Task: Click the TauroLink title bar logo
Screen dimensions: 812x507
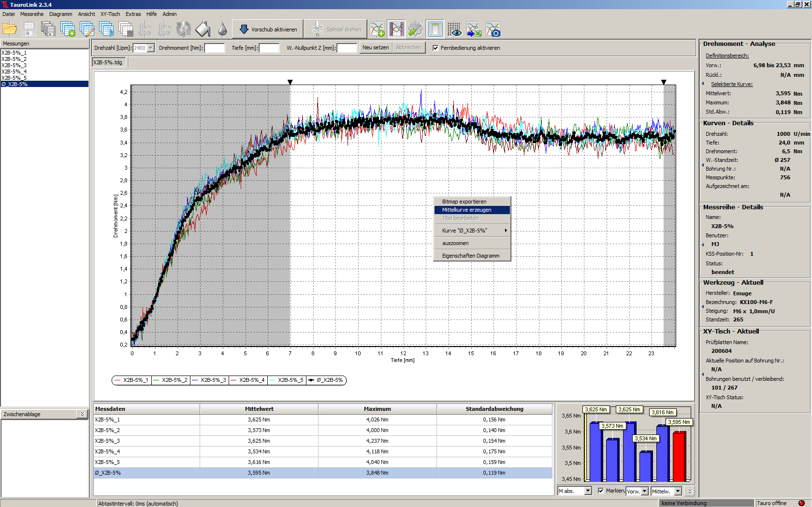Action: point(4,4)
